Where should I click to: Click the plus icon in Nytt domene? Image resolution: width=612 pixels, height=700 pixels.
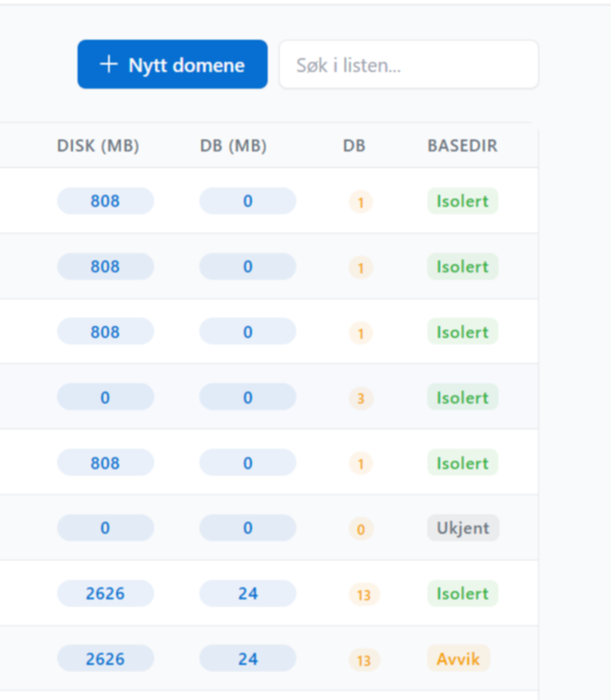(109, 65)
